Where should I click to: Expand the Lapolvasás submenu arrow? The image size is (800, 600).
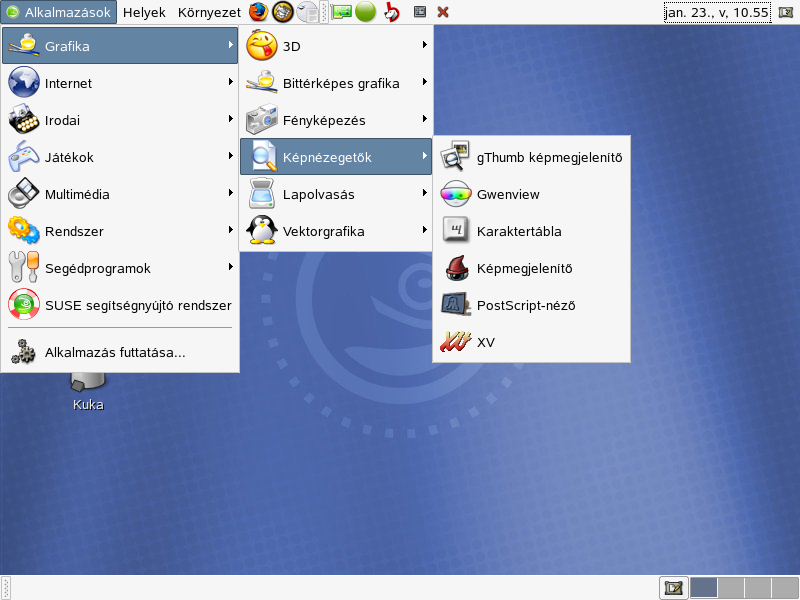coord(424,193)
